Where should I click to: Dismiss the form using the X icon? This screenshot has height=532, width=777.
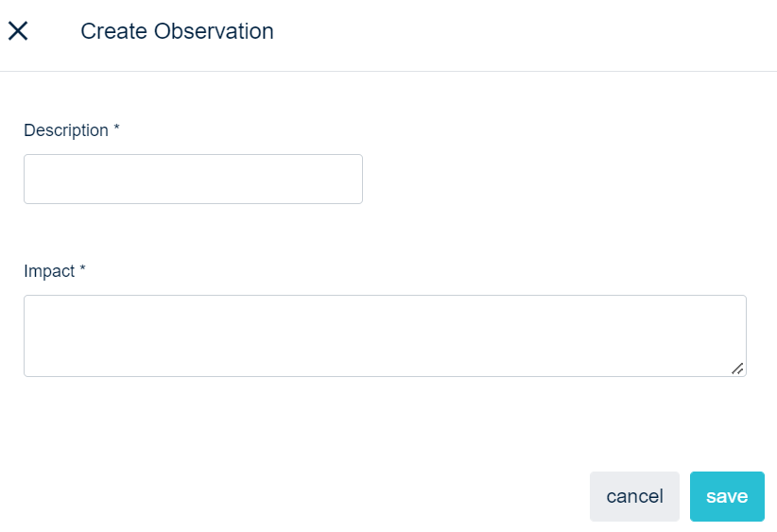tap(18, 31)
